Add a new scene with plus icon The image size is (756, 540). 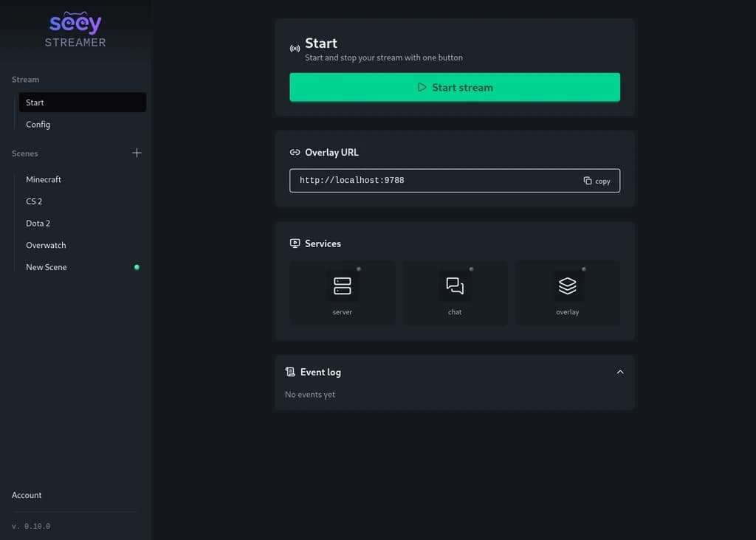tap(137, 153)
